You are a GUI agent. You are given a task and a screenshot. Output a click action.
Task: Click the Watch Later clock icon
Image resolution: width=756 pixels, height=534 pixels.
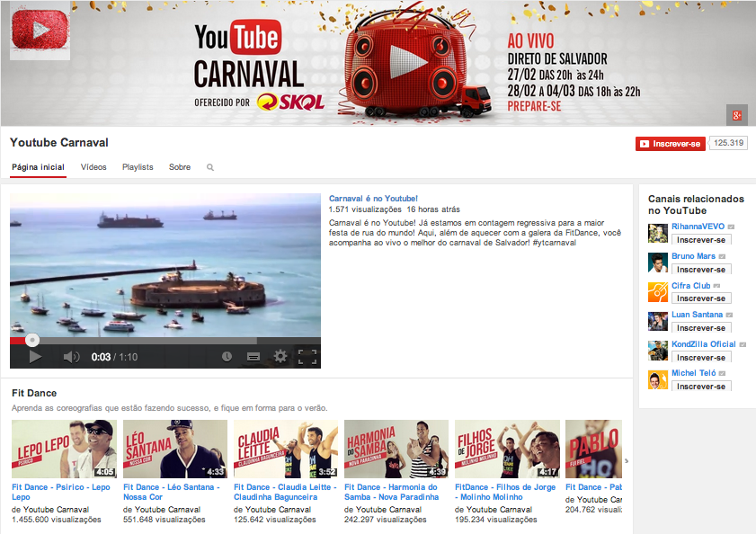(x=227, y=357)
